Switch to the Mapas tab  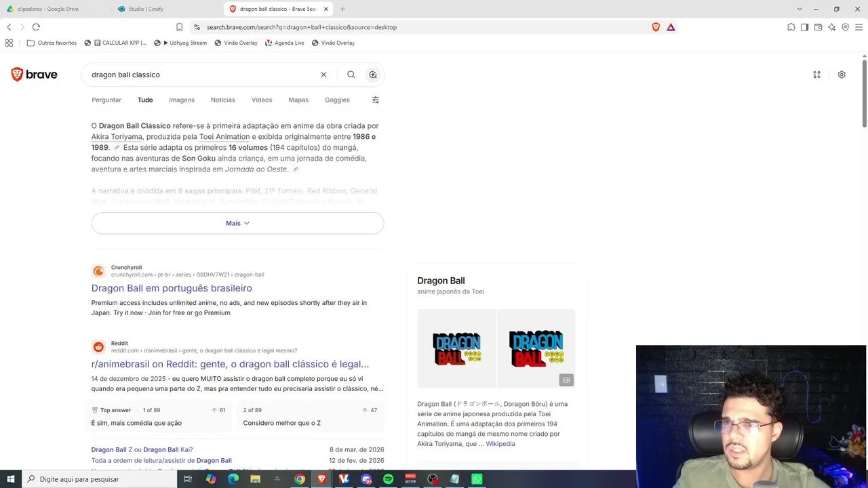(298, 100)
